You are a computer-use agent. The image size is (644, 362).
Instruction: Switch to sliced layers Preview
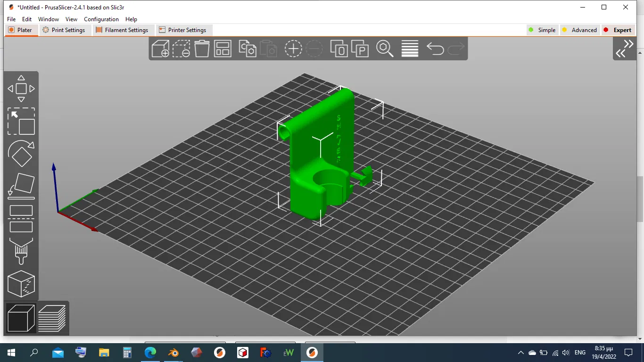point(52,318)
